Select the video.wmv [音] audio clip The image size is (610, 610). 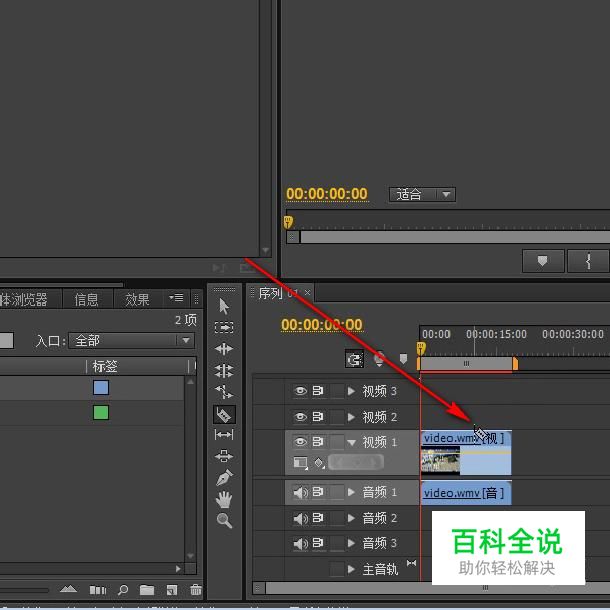(x=466, y=493)
